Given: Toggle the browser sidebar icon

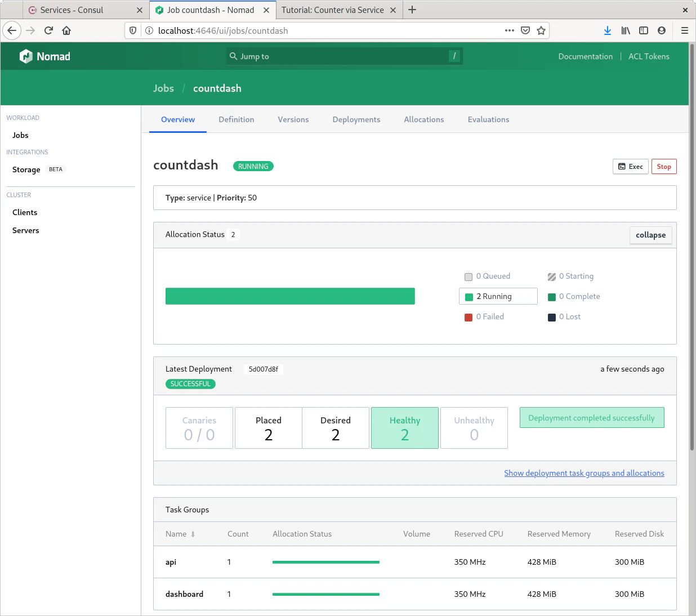Looking at the screenshot, I should (644, 30).
